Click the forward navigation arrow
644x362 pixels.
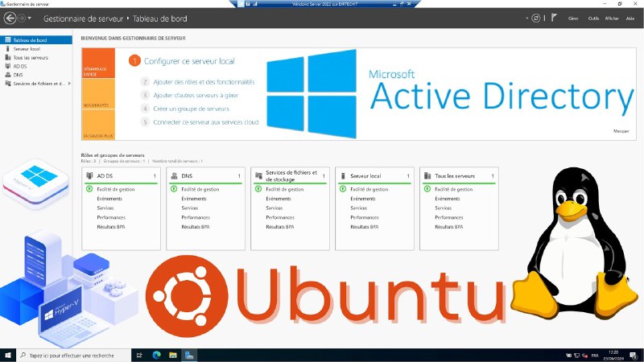[21, 18]
